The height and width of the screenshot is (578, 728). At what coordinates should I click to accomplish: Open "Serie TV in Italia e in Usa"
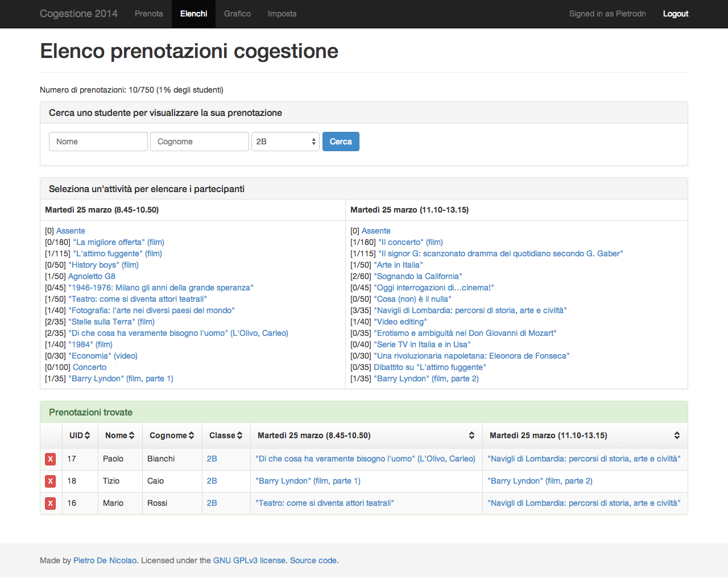[x=422, y=344]
